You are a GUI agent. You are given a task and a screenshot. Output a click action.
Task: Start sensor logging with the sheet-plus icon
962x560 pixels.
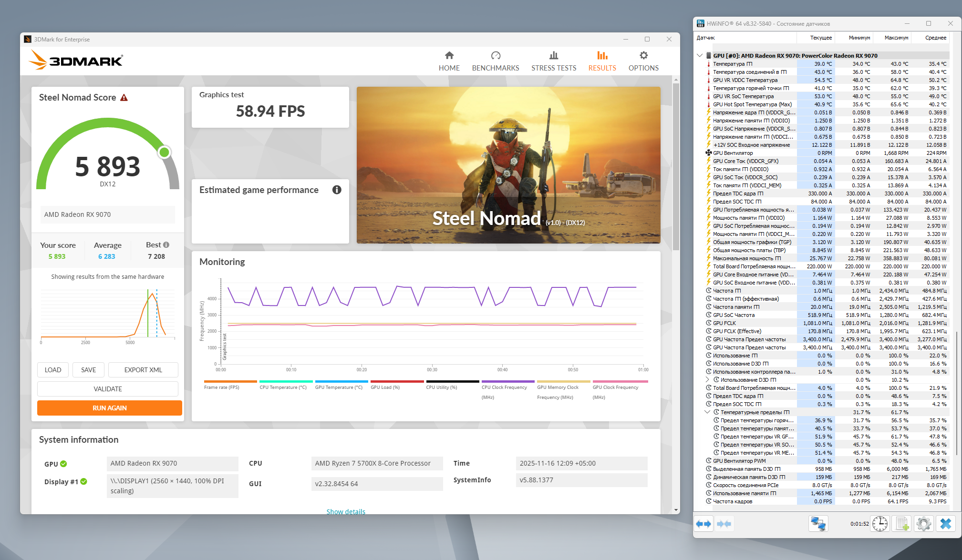(x=902, y=524)
